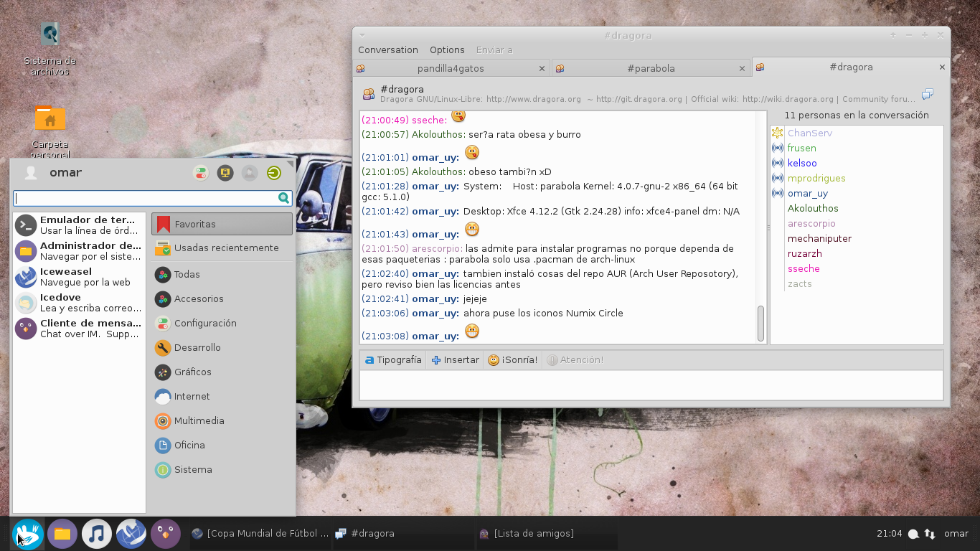This screenshot has width=980, height=551.
Task: Click the green log out icon
Action: tap(274, 173)
